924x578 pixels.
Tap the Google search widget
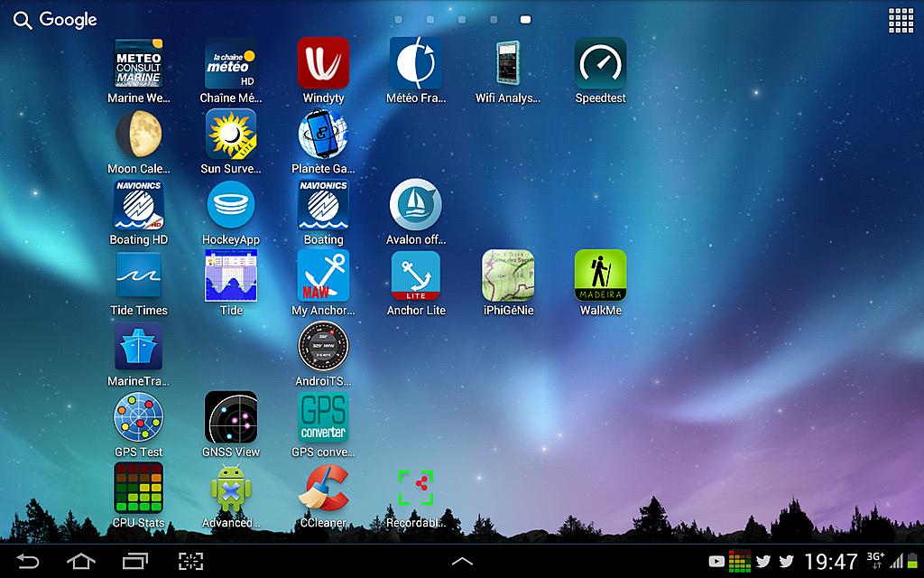pos(55,20)
